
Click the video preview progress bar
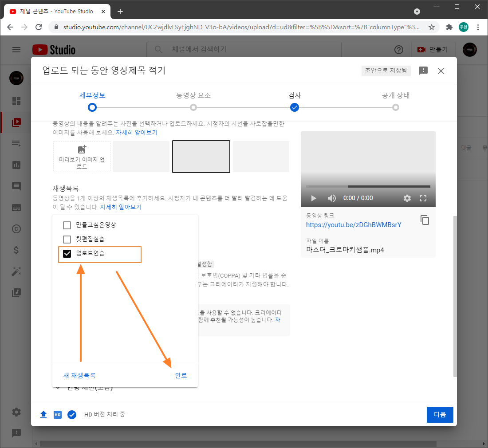(368, 186)
